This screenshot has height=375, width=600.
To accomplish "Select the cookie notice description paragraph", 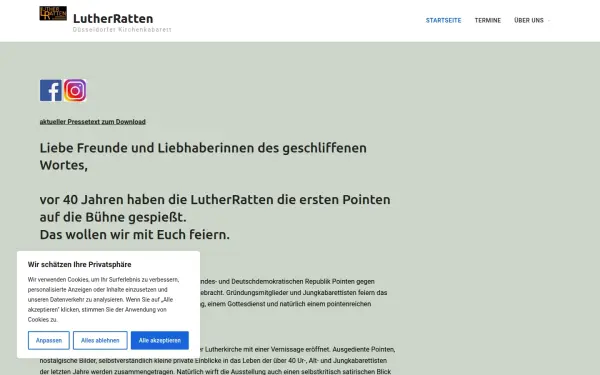I will 103,300.
